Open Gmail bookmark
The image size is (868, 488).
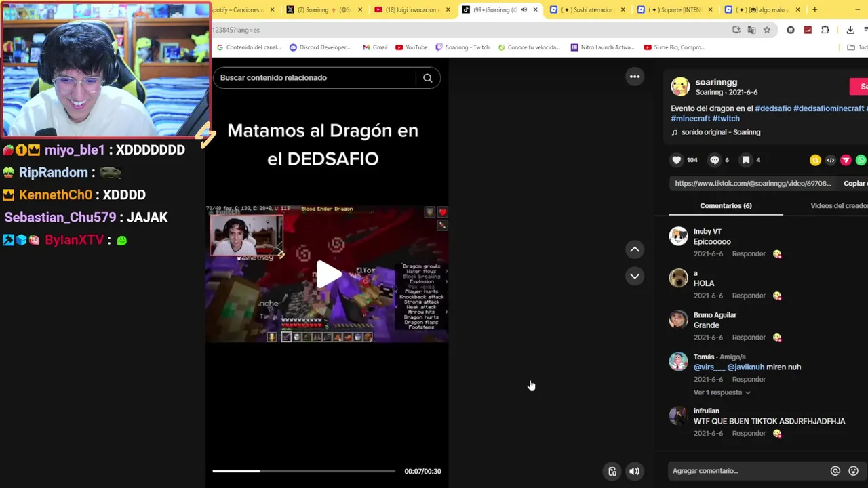(375, 47)
